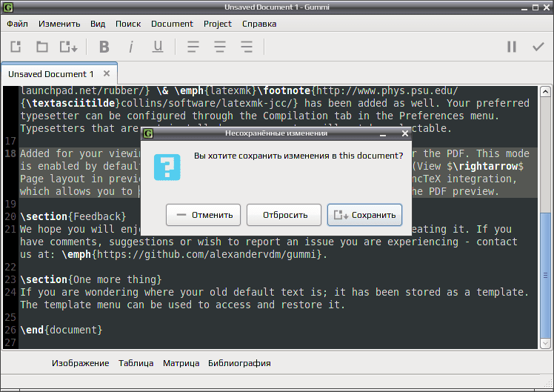The image size is (554, 392).
Task: Click the vertical scrollbar thumb
Action: tap(545, 275)
